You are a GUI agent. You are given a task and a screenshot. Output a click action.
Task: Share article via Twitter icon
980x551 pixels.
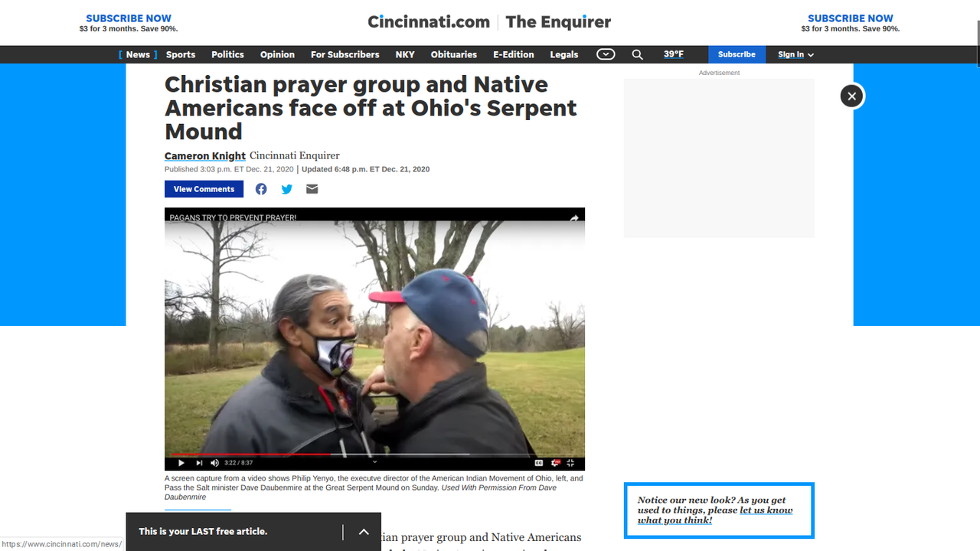(x=286, y=189)
